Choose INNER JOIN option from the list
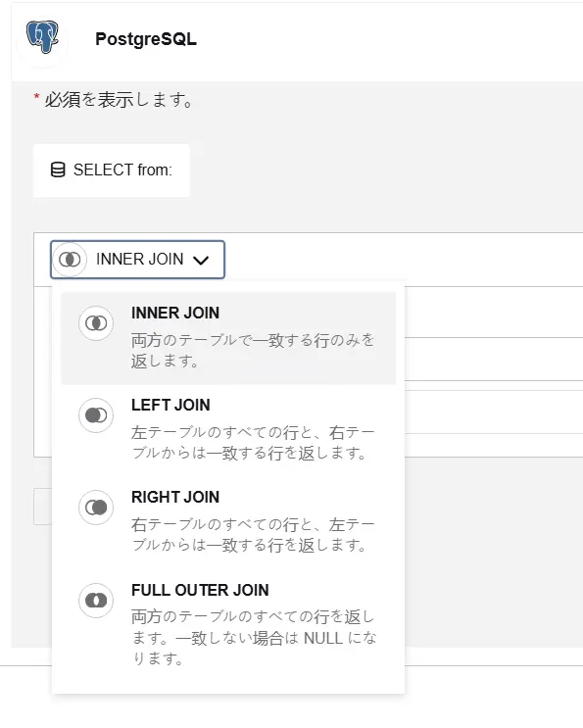Image resolution: width=583 pixels, height=728 pixels. coord(228,338)
